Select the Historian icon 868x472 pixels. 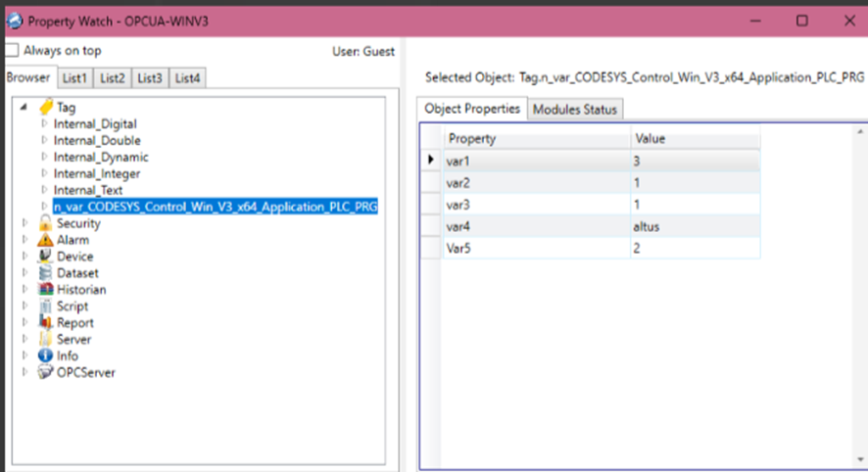pos(45,290)
